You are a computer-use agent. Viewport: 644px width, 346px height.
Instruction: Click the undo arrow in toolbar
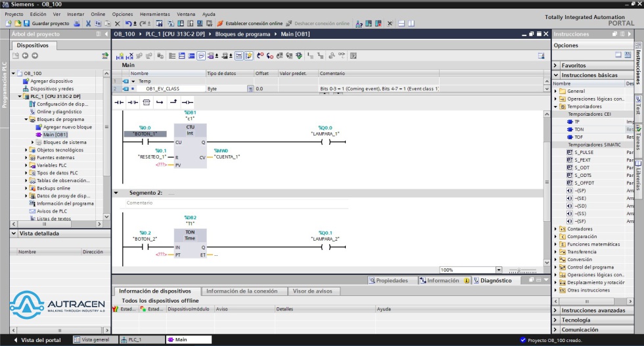(x=128, y=23)
